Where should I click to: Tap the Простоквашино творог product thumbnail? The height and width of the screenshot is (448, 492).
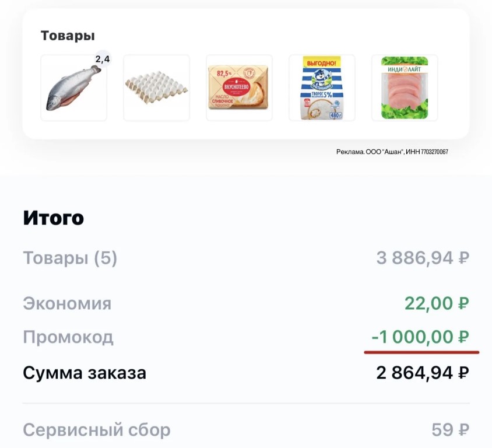pos(322,88)
